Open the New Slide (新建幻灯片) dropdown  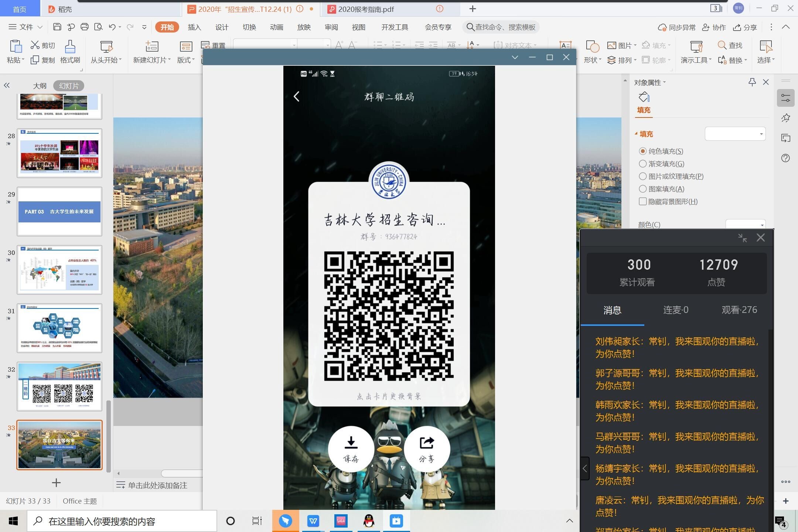(x=152, y=60)
